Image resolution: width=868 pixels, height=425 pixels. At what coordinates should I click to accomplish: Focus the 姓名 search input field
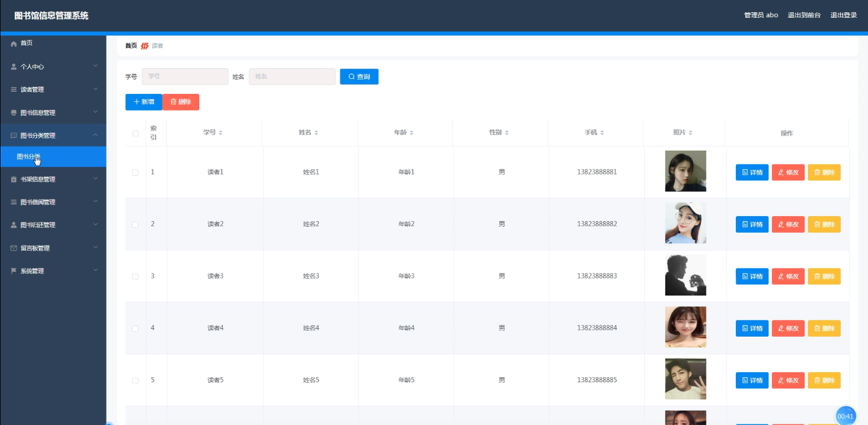click(292, 77)
